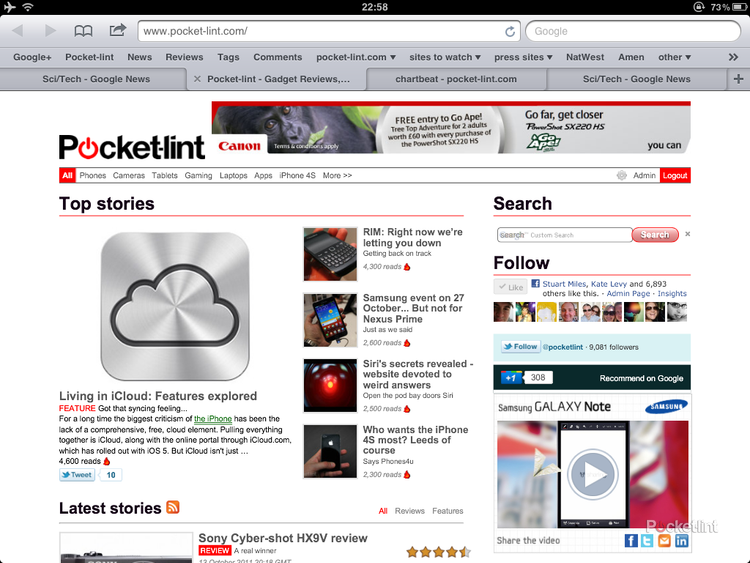750x563 pixels.
Task: Open the Google+ bookmark
Action: (32, 57)
